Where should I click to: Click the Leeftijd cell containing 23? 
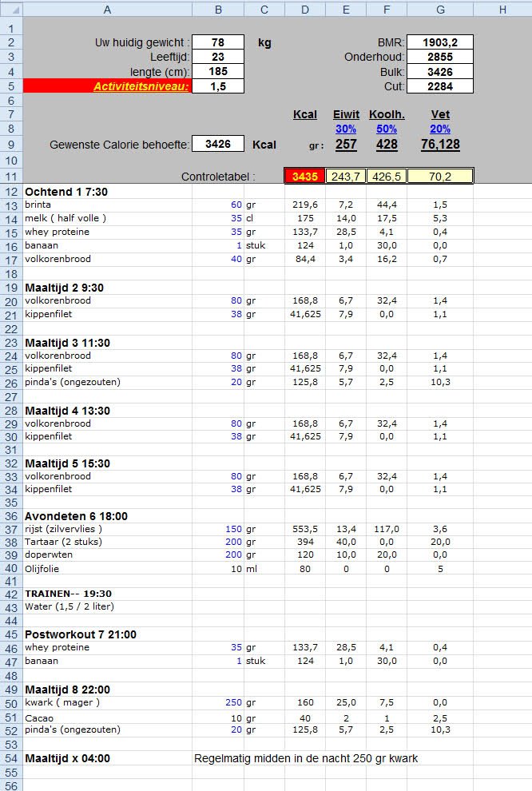click(218, 57)
